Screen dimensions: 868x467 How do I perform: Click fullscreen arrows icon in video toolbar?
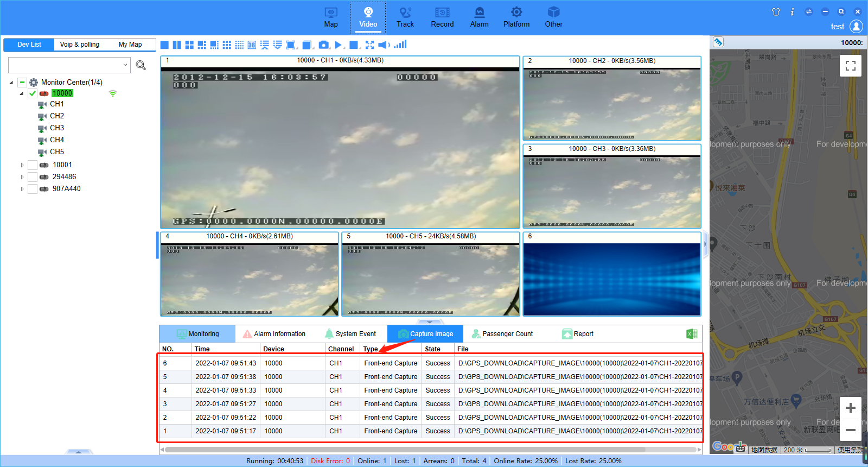[369, 45]
